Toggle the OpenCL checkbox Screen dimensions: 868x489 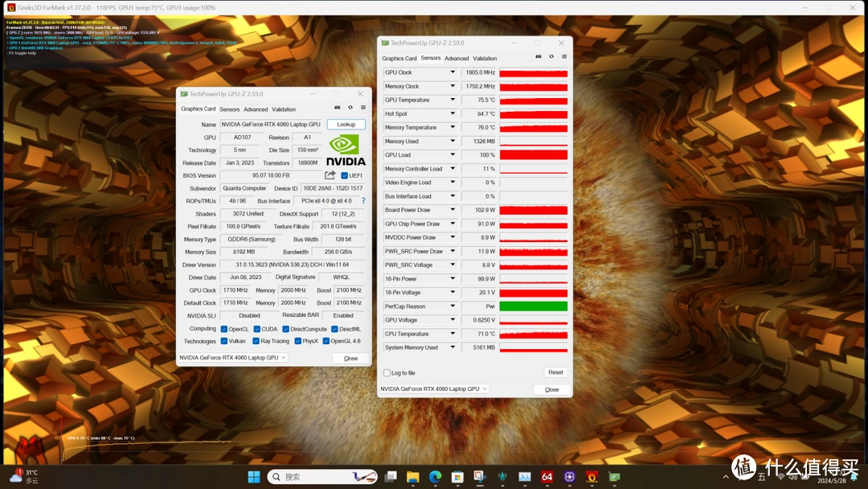224,329
